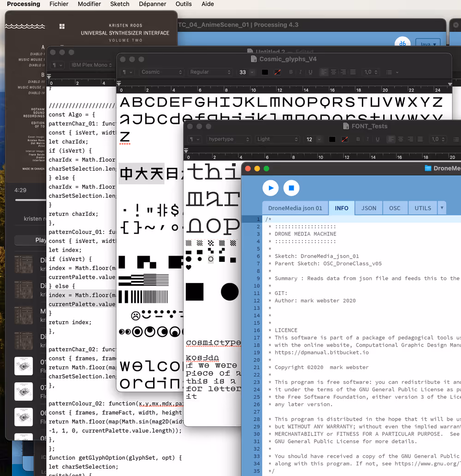461x476 pixels.
Task: Align text left in the FONT_Tests toolbar
Action: [391, 139]
